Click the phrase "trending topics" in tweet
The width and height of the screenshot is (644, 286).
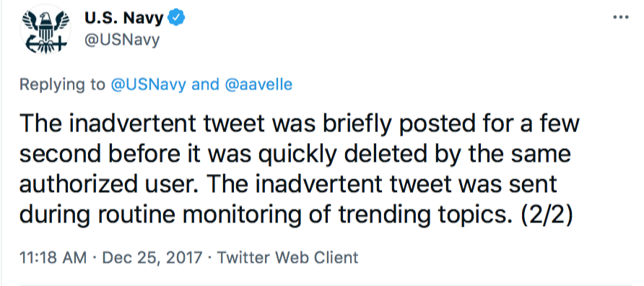(x=422, y=214)
